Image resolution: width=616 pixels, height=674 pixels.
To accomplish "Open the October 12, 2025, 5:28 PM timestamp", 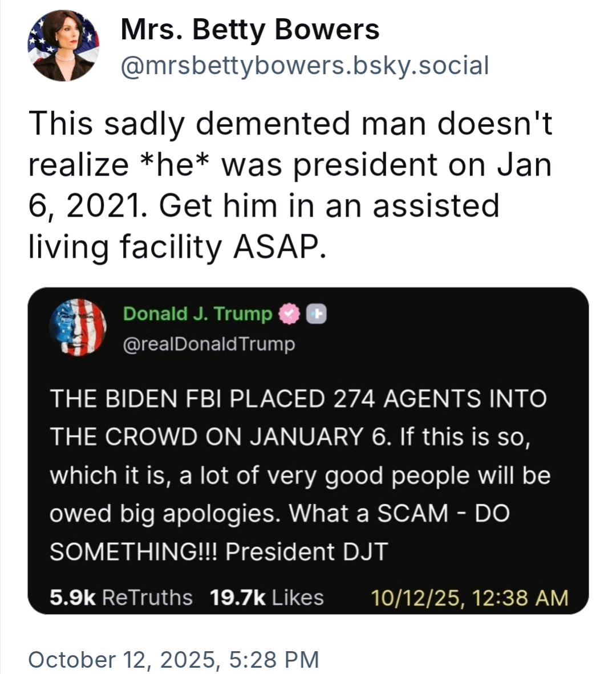I will (x=173, y=660).
